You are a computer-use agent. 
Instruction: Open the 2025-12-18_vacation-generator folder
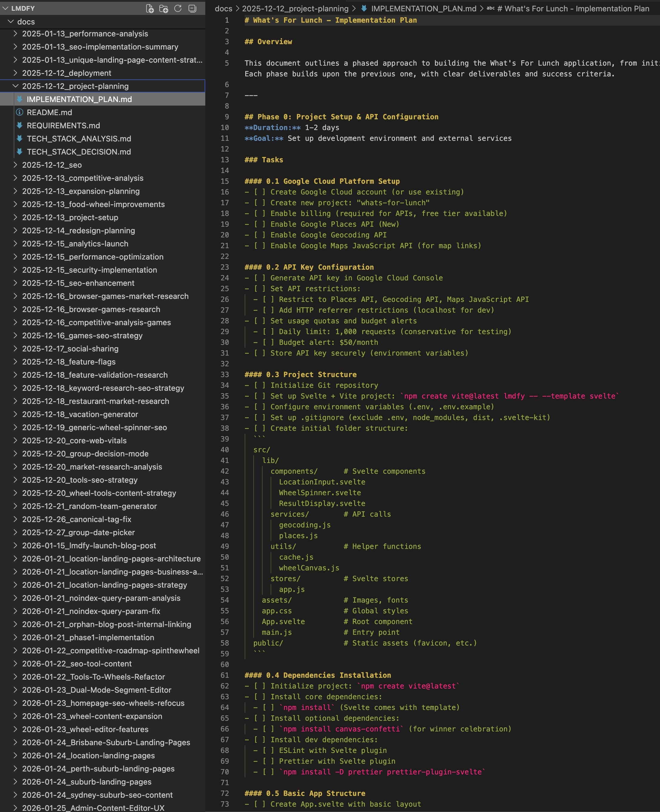80,414
